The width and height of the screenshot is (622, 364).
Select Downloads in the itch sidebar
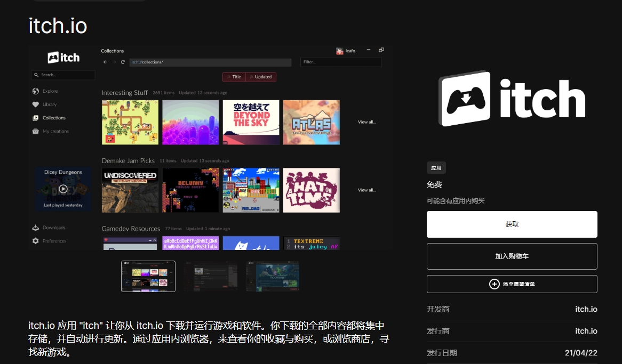coord(54,228)
